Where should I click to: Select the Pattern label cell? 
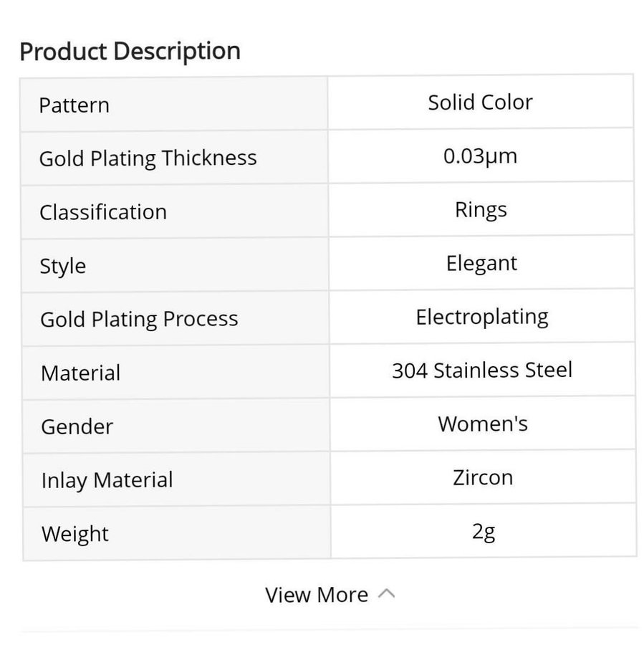click(x=74, y=105)
